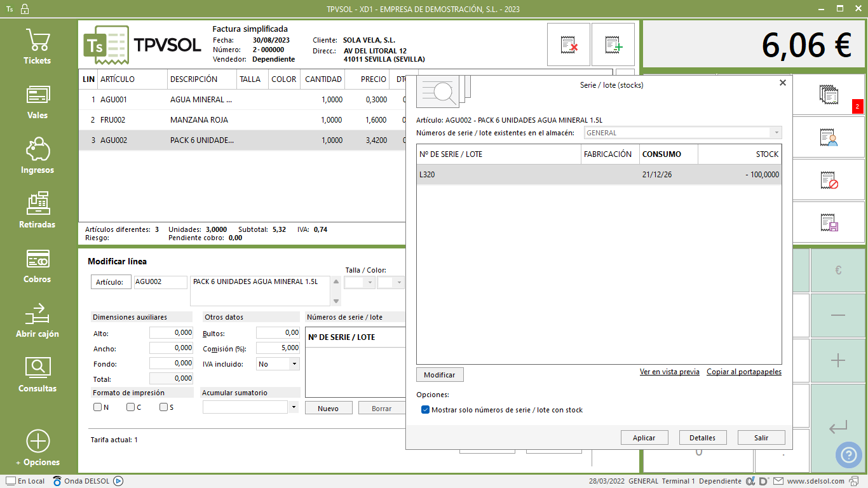Click the delete ticket icon with red X

click(569, 44)
